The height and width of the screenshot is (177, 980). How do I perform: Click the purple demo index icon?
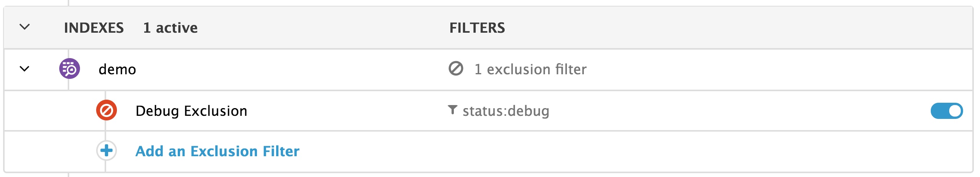point(70,69)
